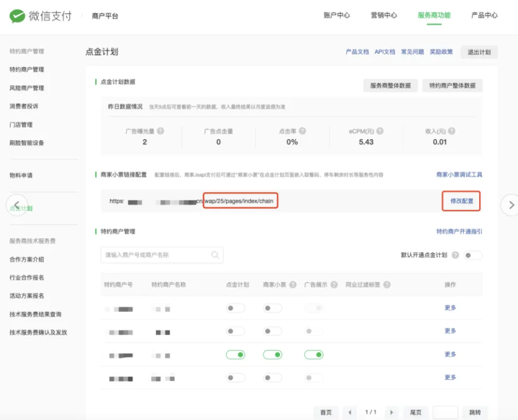
Task: Click the WeChat Pay logo icon
Action: coord(18,16)
